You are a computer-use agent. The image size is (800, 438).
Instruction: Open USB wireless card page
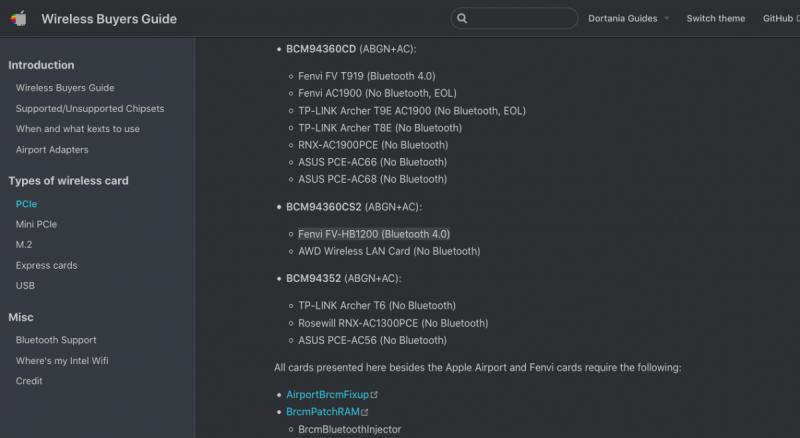tap(25, 286)
